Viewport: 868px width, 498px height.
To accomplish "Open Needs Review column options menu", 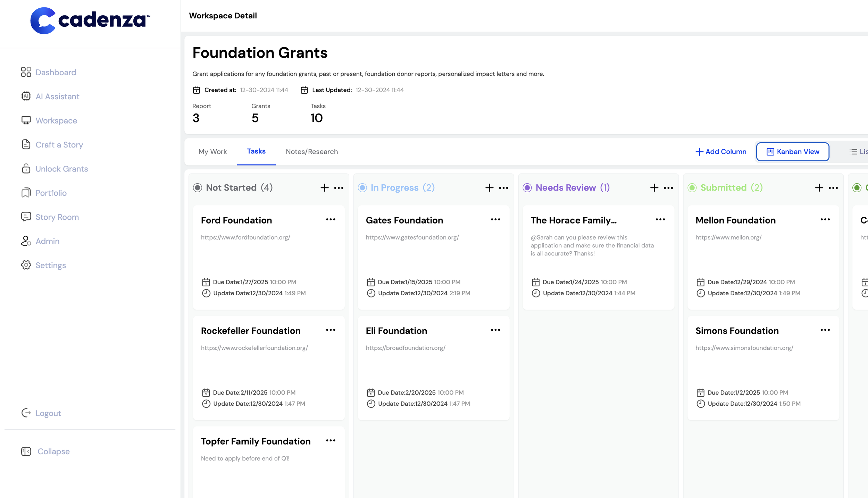I will pos(668,188).
